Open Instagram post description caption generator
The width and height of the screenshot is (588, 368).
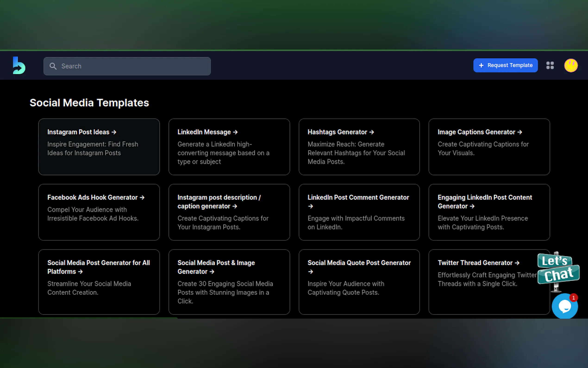[x=229, y=212]
